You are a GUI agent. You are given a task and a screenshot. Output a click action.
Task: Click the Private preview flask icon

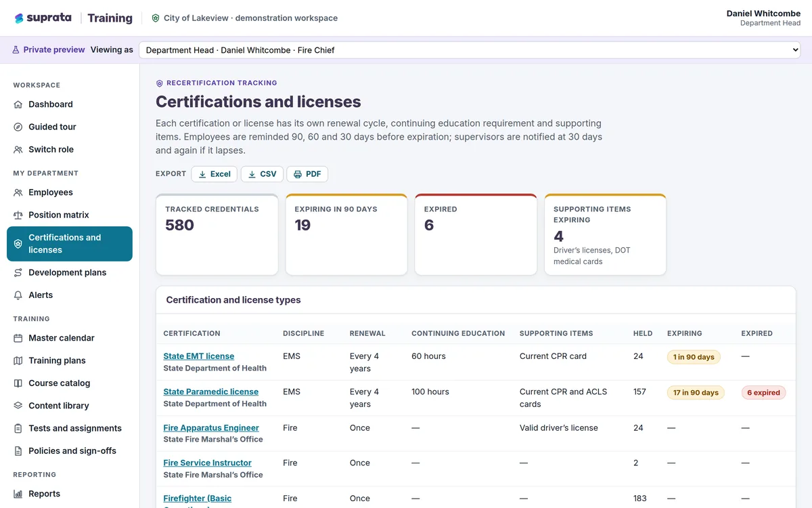pos(16,50)
